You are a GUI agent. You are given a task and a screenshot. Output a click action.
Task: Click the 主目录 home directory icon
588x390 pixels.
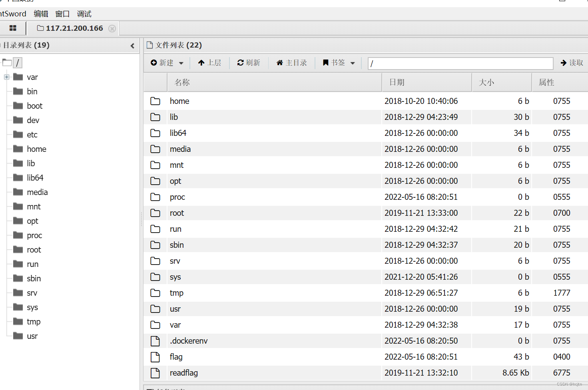279,62
